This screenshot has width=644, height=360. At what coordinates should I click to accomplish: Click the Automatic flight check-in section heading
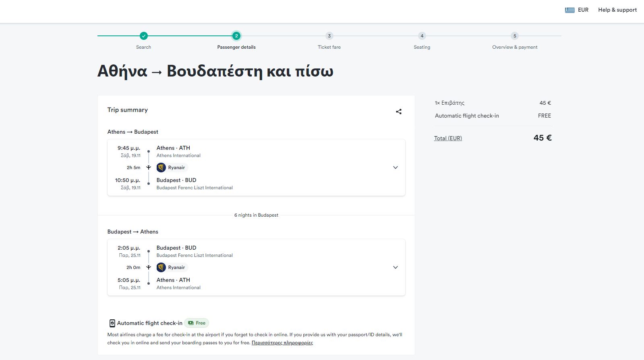149,323
